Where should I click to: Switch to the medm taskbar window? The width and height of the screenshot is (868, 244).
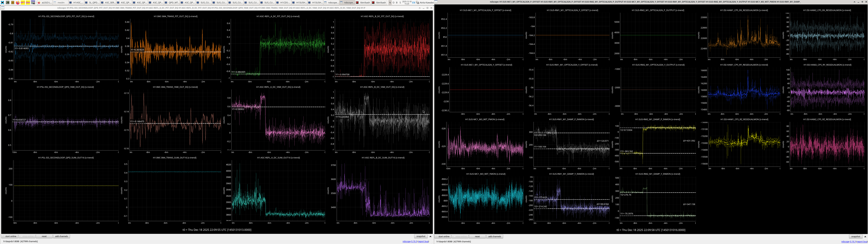click(x=61, y=2)
